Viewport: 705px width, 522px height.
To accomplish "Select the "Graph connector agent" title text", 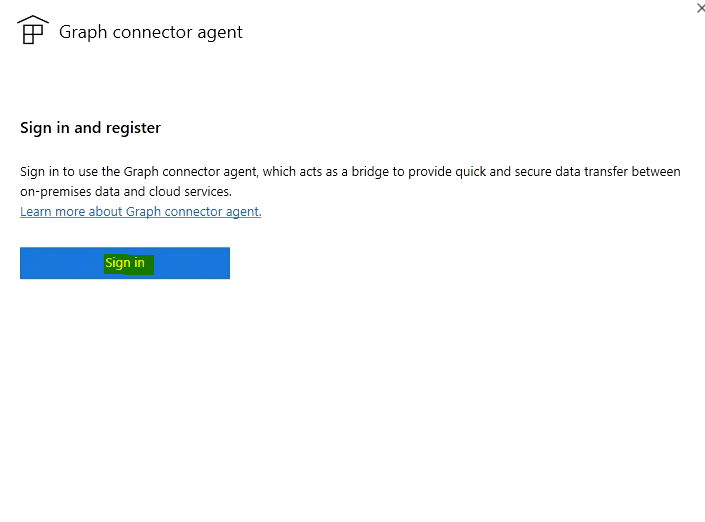I will (x=151, y=32).
